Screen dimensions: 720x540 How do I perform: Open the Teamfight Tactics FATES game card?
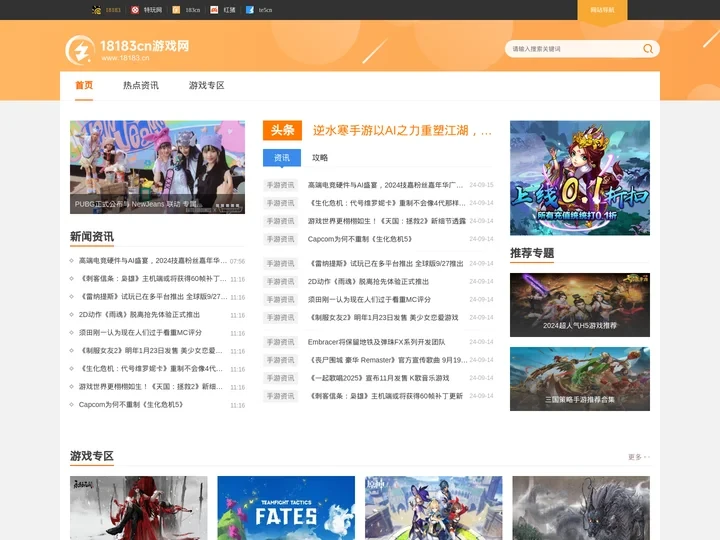(286, 508)
